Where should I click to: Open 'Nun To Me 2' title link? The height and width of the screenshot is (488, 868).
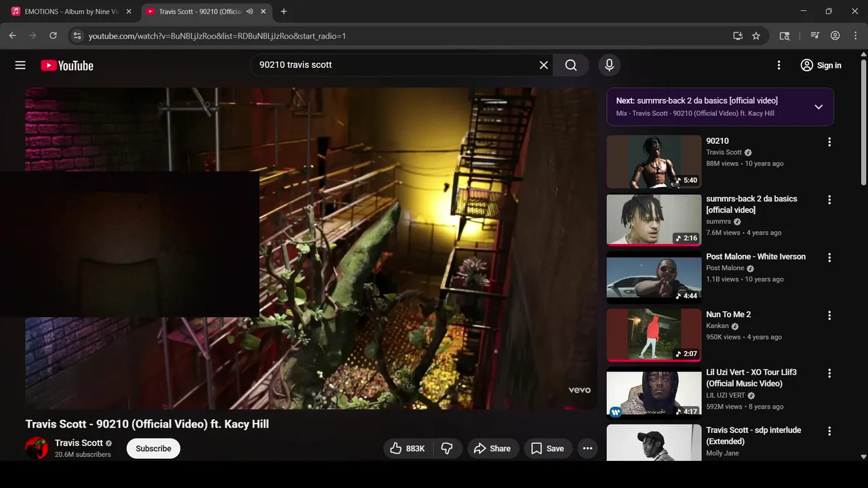coord(728,314)
